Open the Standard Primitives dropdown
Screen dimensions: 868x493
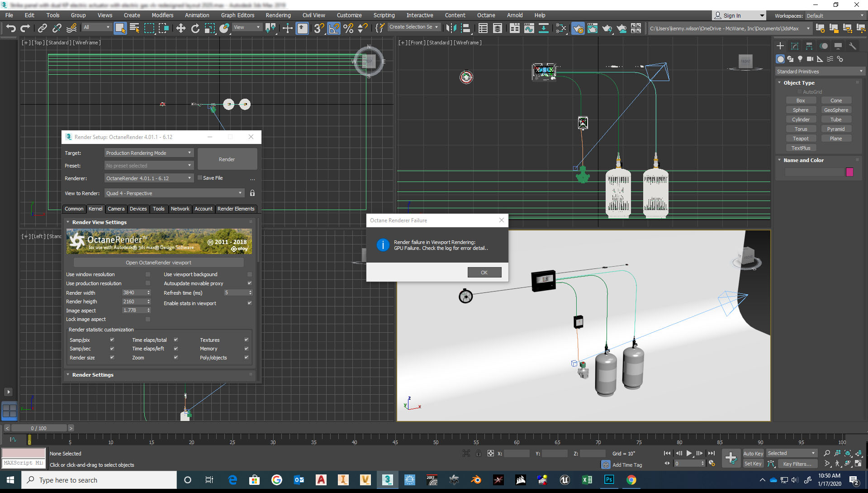click(819, 72)
